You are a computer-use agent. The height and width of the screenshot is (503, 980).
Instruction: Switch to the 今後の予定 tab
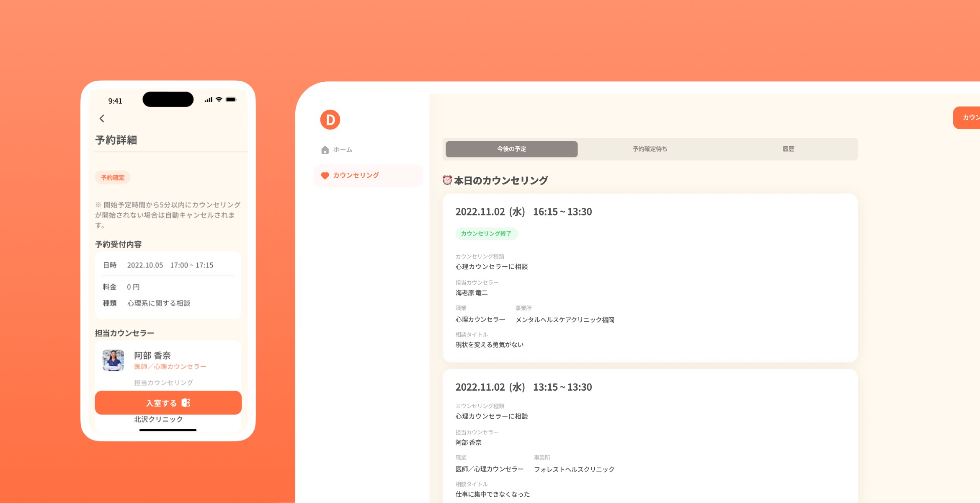pos(511,149)
